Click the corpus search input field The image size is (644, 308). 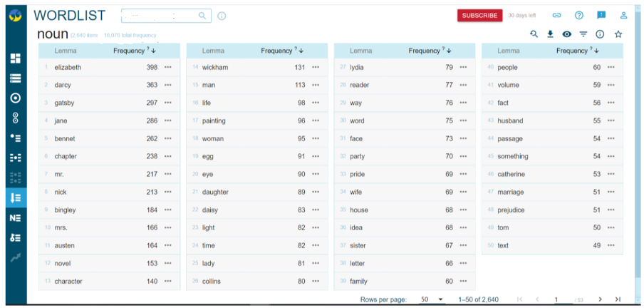[x=160, y=15]
